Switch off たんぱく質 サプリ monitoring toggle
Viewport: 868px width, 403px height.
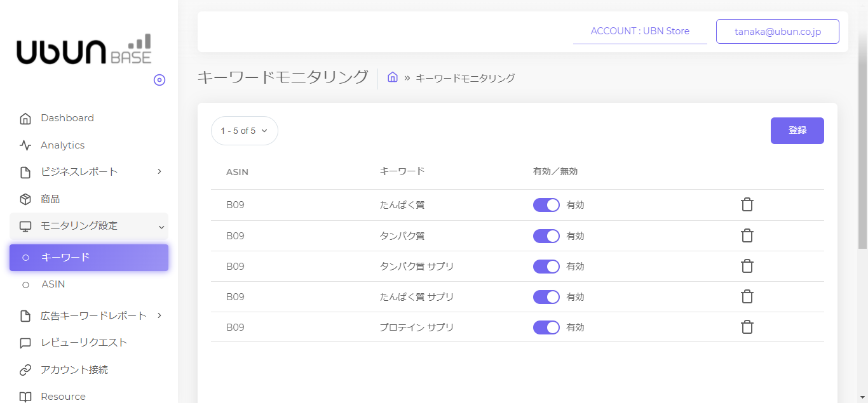tap(546, 297)
